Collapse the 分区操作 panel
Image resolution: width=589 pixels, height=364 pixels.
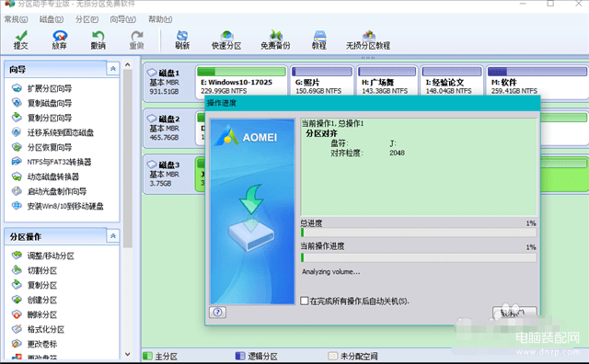click(x=113, y=236)
